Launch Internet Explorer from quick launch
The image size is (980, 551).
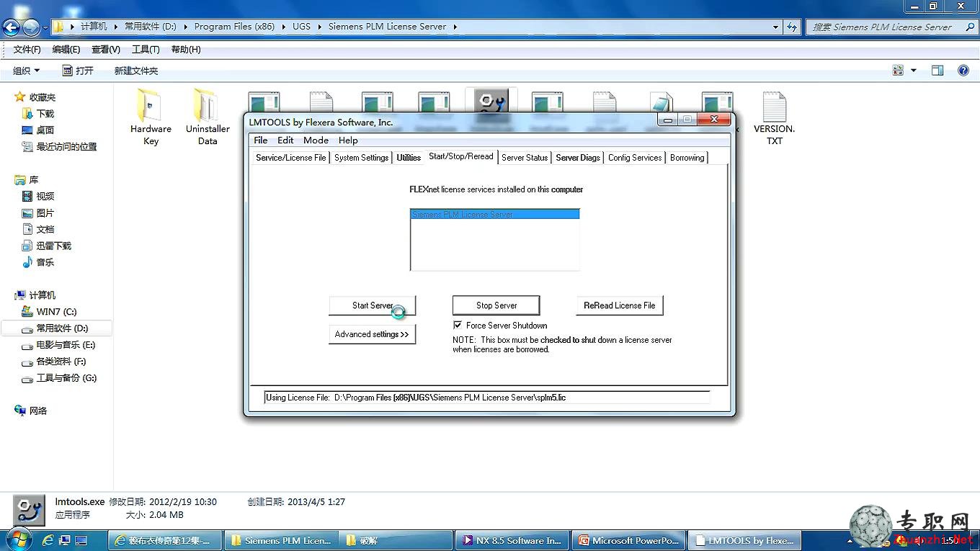tap(48, 539)
